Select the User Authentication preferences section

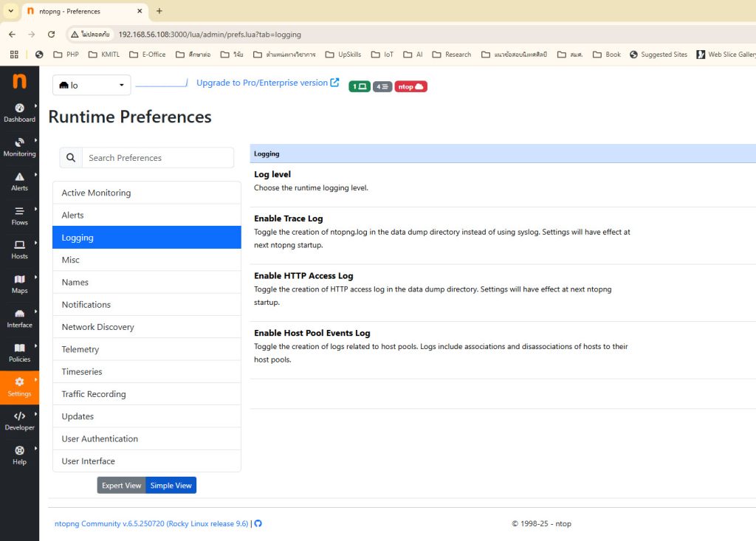point(147,439)
